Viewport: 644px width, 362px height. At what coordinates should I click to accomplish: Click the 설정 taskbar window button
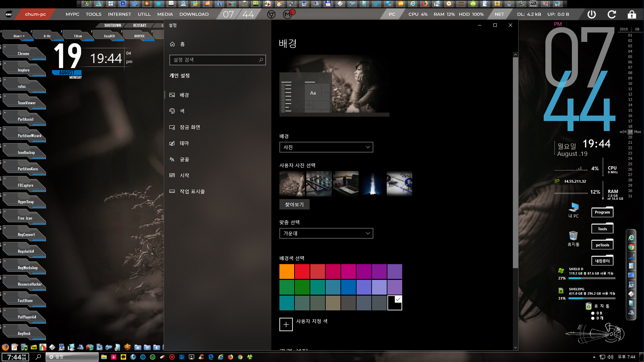pyautogui.click(x=72, y=357)
